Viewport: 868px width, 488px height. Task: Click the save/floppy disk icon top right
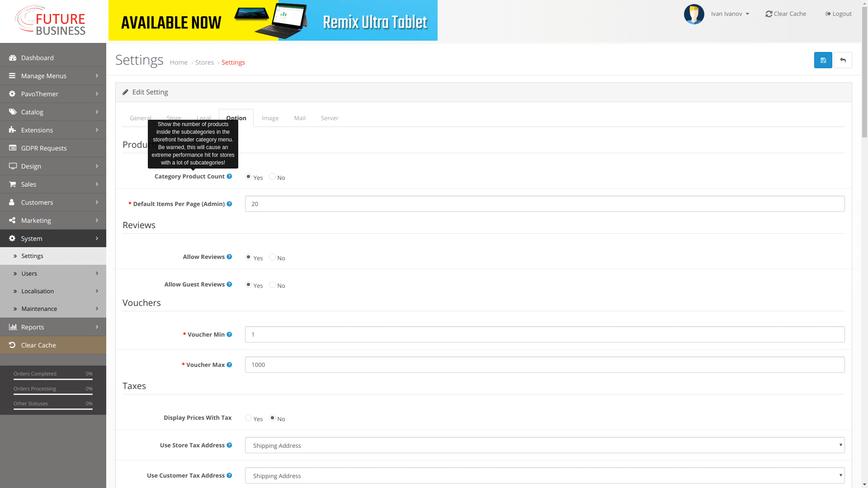coord(823,60)
